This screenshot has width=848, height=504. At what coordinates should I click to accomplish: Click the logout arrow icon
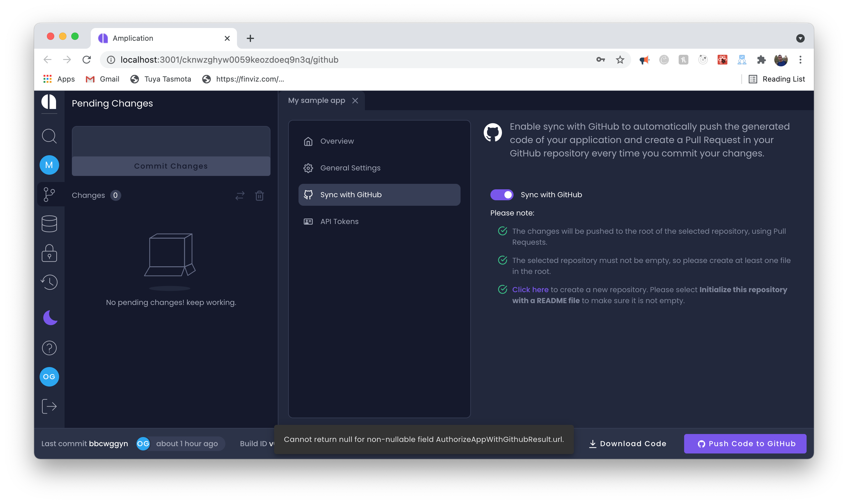(x=49, y=406)
